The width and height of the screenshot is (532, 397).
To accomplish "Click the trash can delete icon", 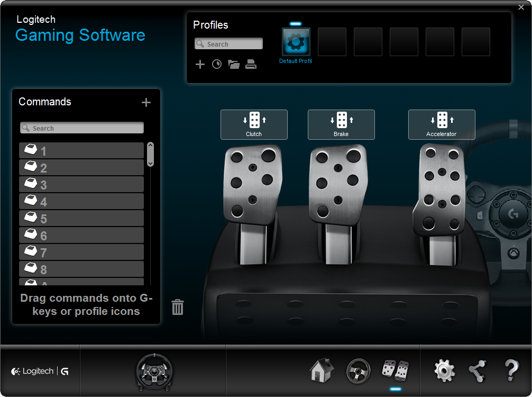I will pos(178,307).
